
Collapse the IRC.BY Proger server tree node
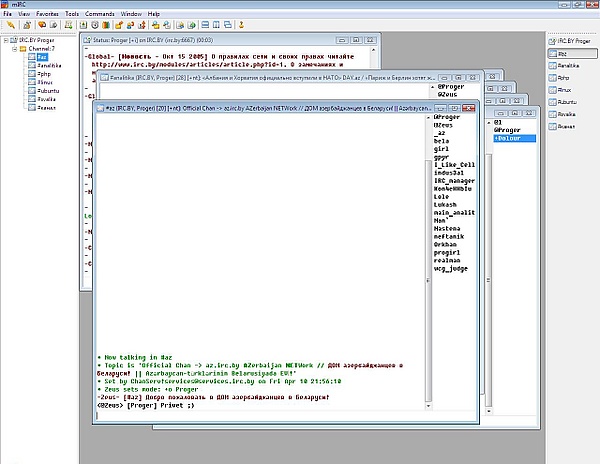click(5, 38)
